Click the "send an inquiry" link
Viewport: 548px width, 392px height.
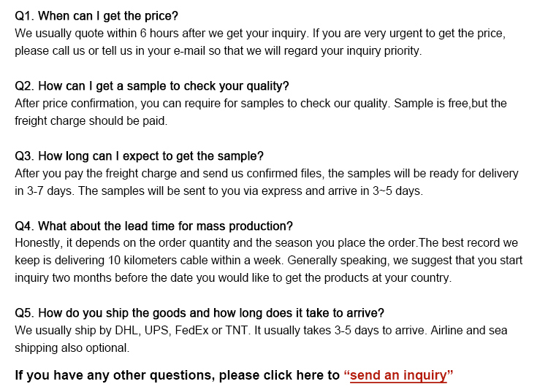398,376
